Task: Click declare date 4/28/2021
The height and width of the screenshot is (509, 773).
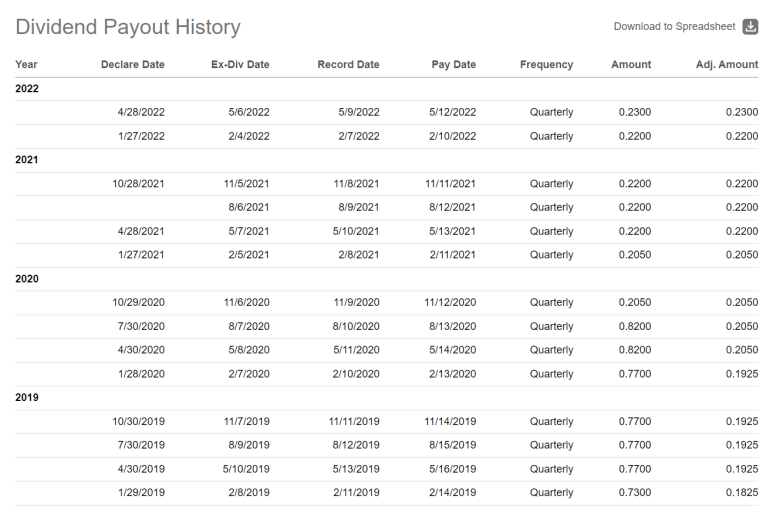Action: [141, 231]
